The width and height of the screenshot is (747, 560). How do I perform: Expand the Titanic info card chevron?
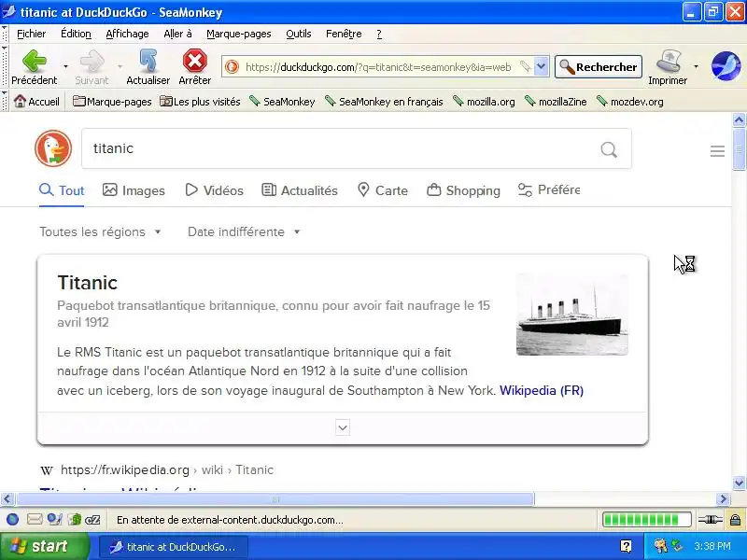pyautogui.click(x=343, y=427)
